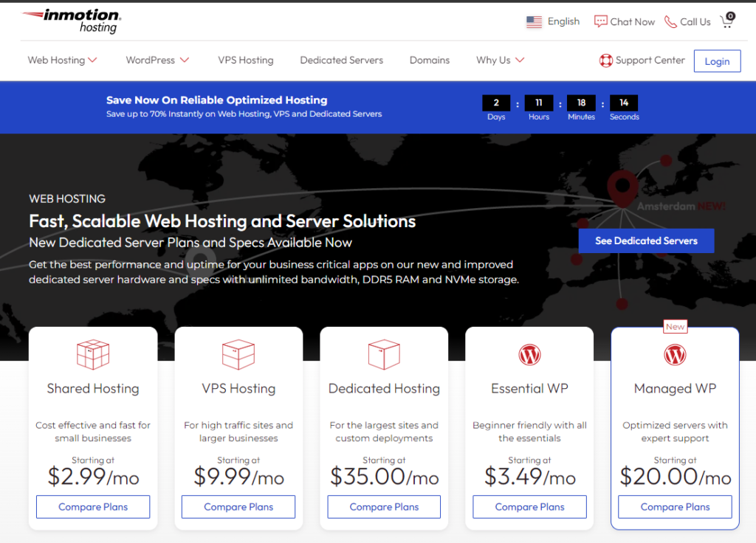756x543 pixels.
Task: Open the WordPress menu
Action: click(151, 60)
